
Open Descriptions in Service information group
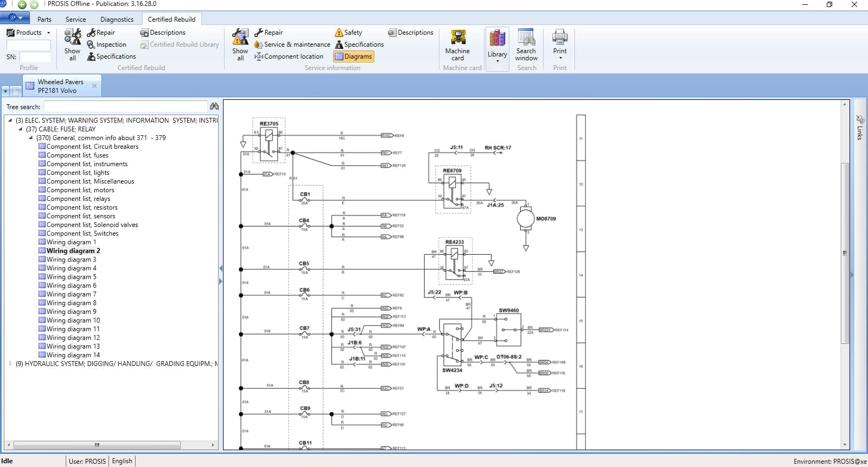click(411, 33)
